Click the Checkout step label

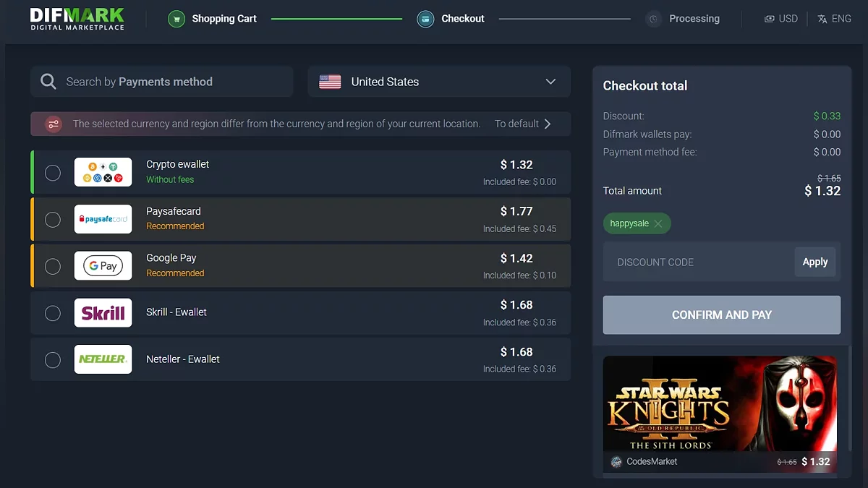[x=463, y=19]
